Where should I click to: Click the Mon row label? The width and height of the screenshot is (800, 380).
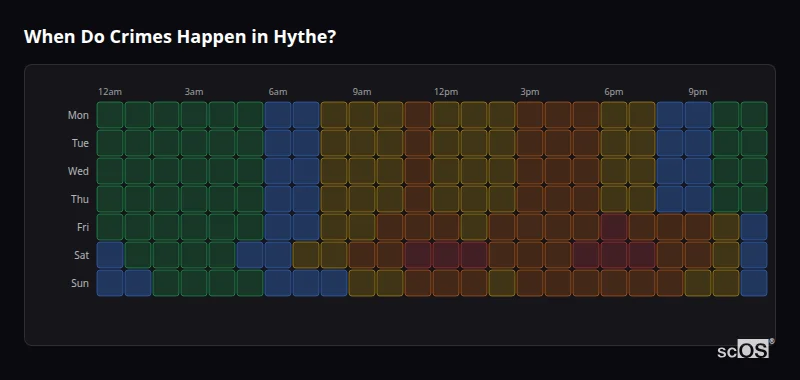(78, 115)
